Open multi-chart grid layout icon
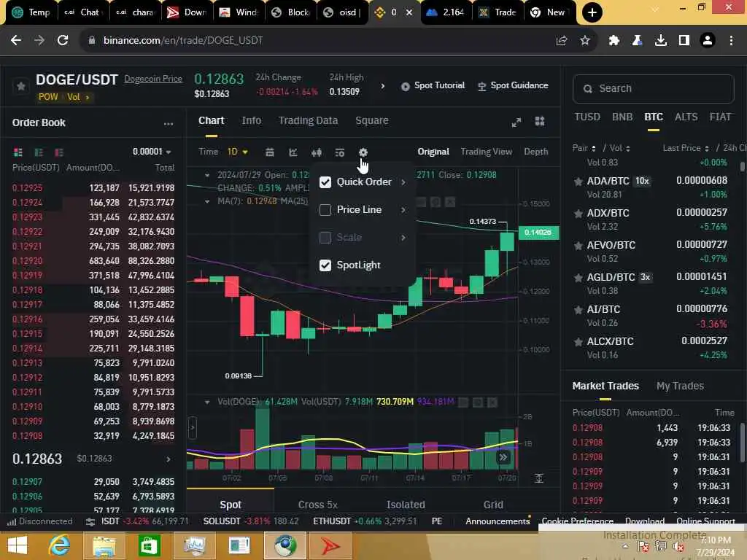The height and width of the screenshot is (560, 747). [x=540, y=122]
